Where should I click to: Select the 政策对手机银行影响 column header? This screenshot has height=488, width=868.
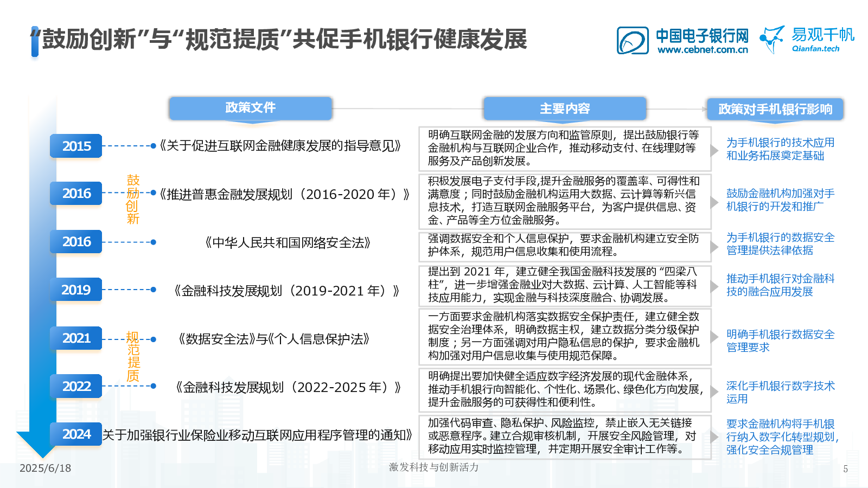point(775,109)
